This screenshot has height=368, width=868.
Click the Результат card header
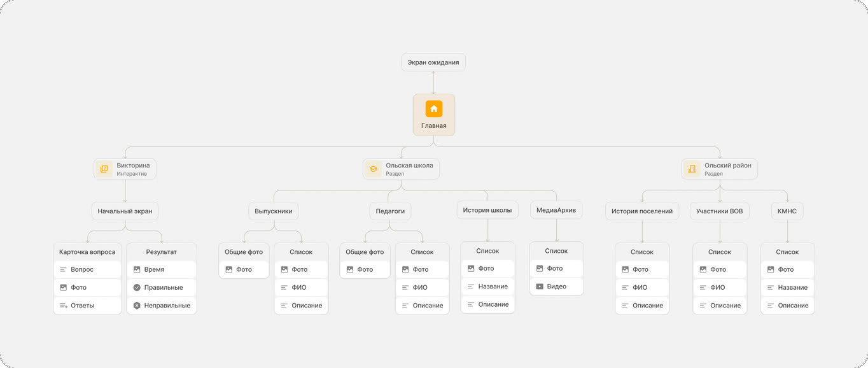click(162, 251)
